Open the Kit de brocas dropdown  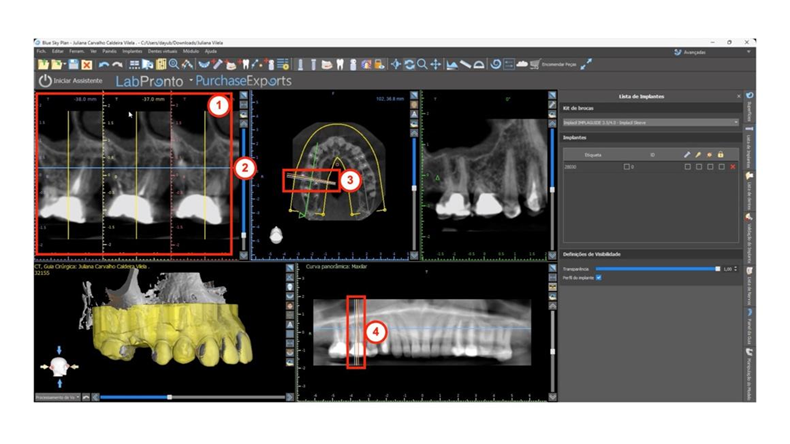(650, 122)
